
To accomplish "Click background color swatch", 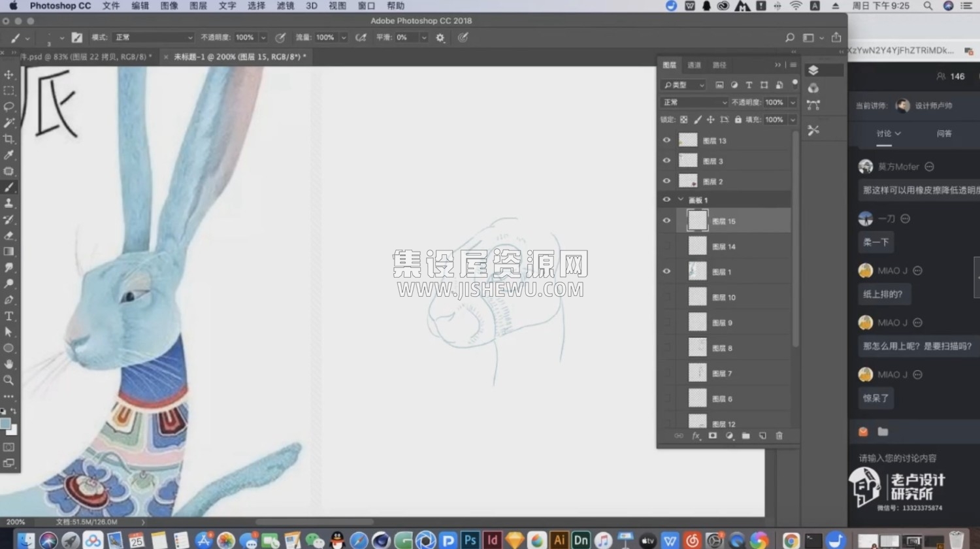I will (12, 429).
